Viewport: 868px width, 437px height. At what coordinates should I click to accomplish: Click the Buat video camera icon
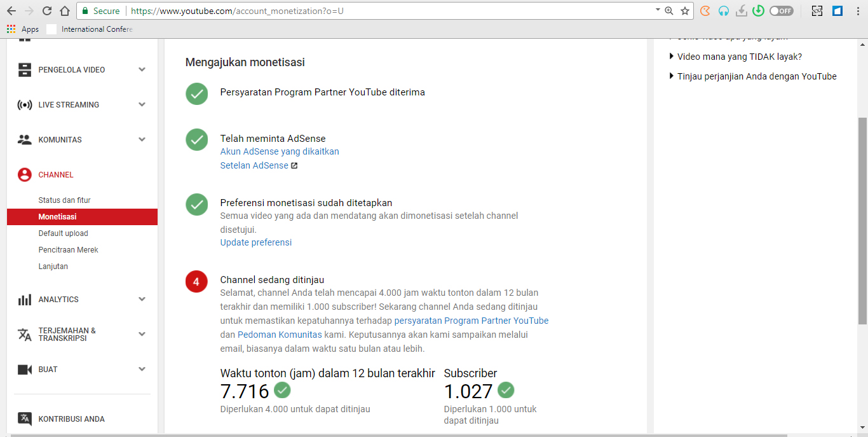coord(25,370)
